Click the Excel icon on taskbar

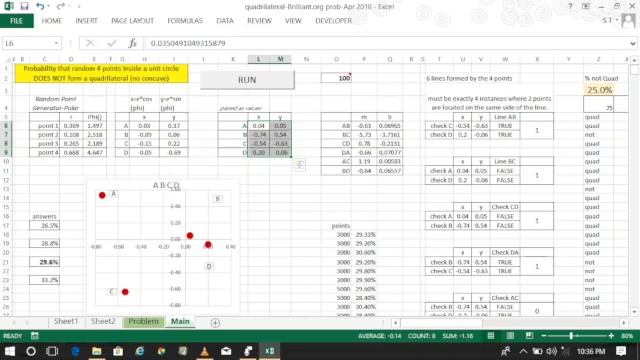click(x=269, y=351)
